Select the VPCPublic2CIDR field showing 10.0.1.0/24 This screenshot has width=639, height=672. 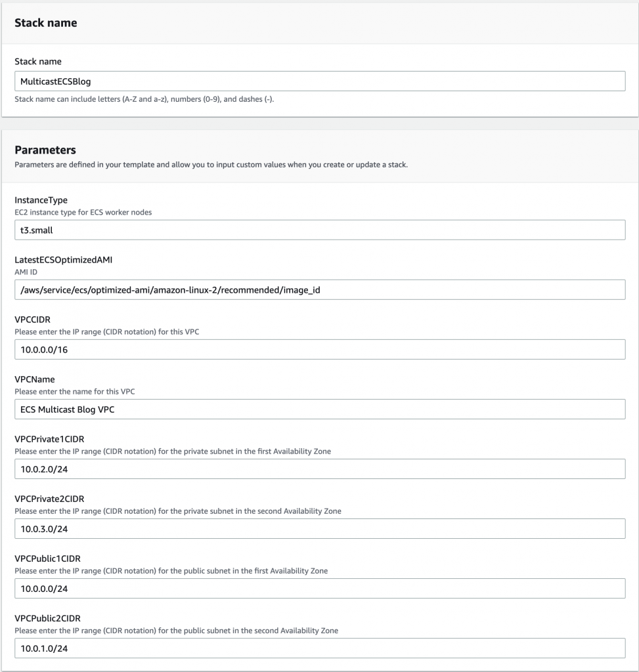tap(320, 648)
